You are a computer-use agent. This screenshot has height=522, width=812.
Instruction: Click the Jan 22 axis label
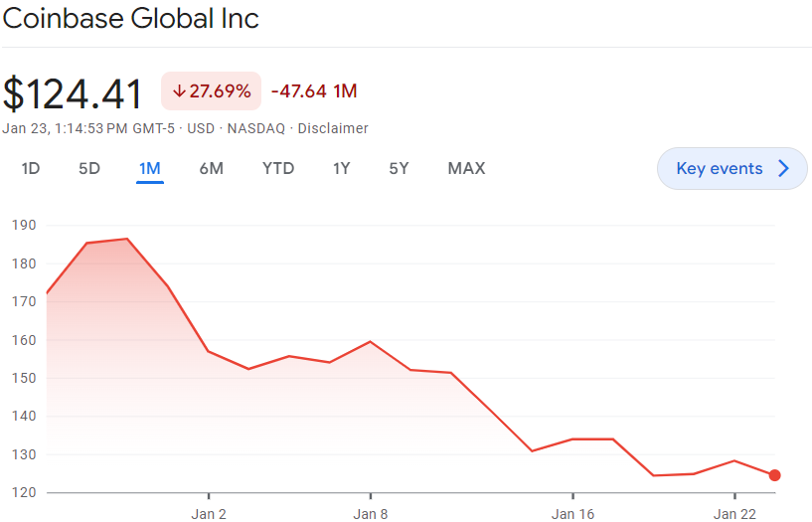click(x=733, y=514)
